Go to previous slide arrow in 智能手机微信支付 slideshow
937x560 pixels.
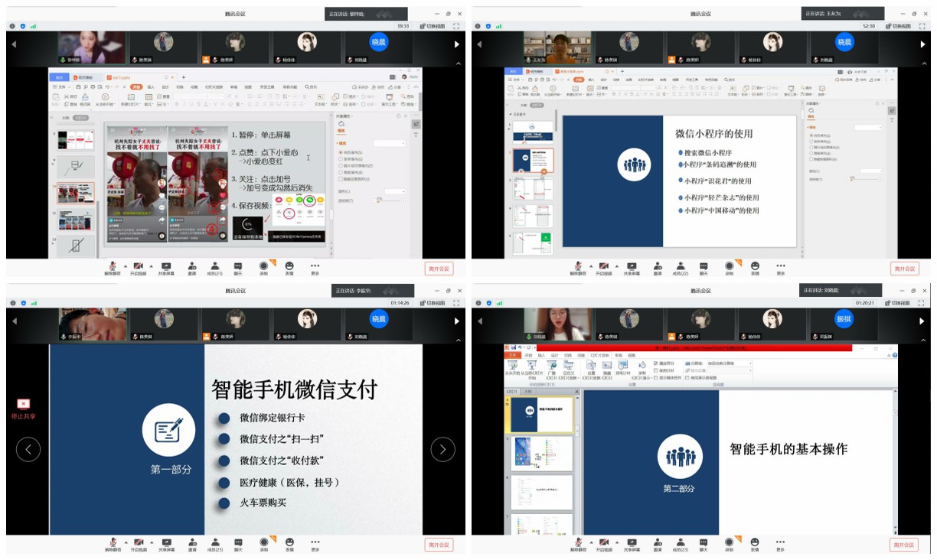tap(28, 449)
